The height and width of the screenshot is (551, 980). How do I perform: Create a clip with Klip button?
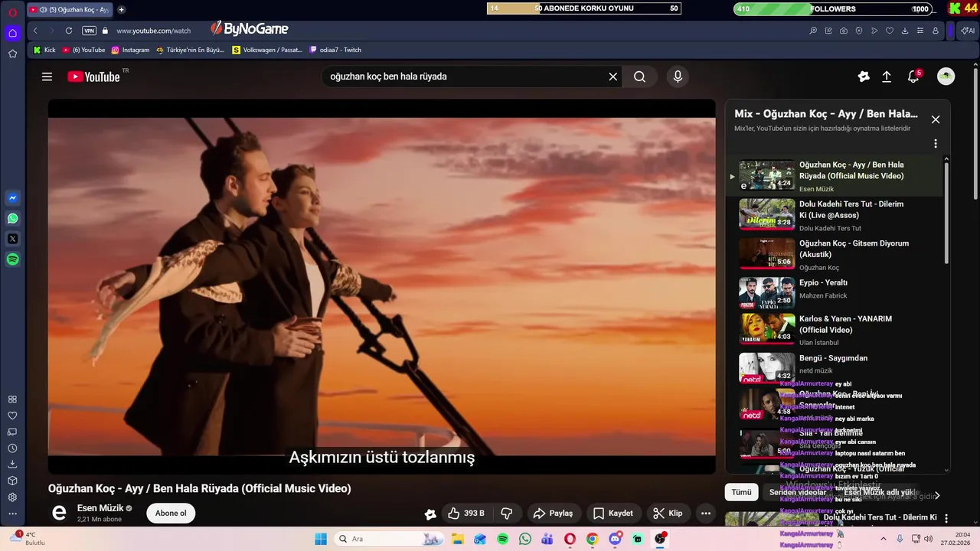click(x=668, y=514)
